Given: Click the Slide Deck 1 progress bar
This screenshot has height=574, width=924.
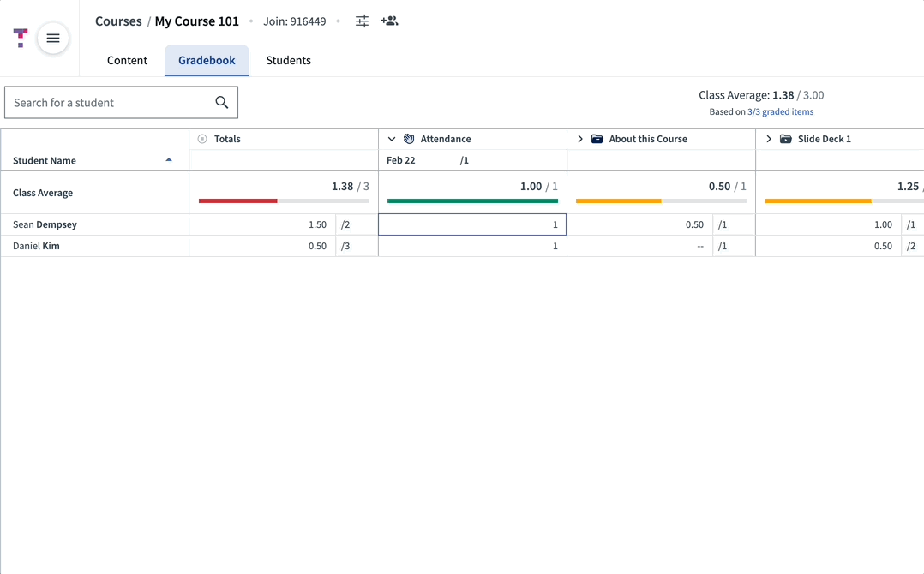Looking at the screenshot, I should 843,200.
